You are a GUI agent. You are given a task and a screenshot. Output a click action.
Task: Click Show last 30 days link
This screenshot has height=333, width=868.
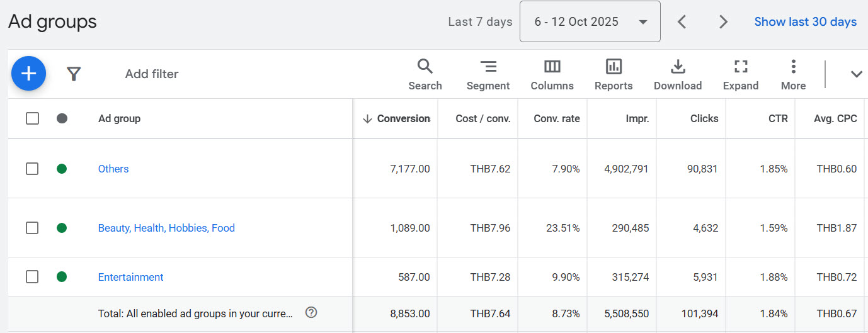click(805, 22)
